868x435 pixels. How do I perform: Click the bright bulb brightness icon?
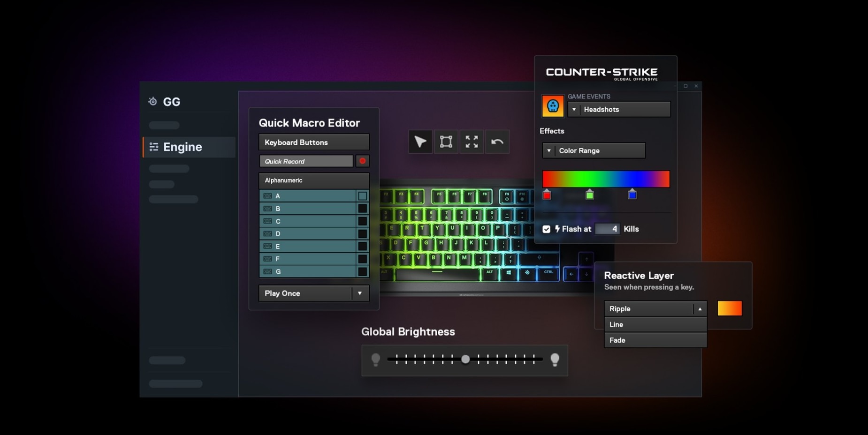tap(555, 360)
